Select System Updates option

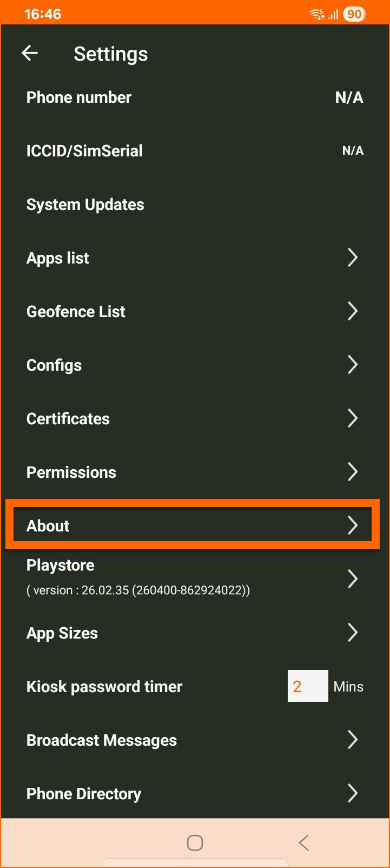(x=85, y=205)
